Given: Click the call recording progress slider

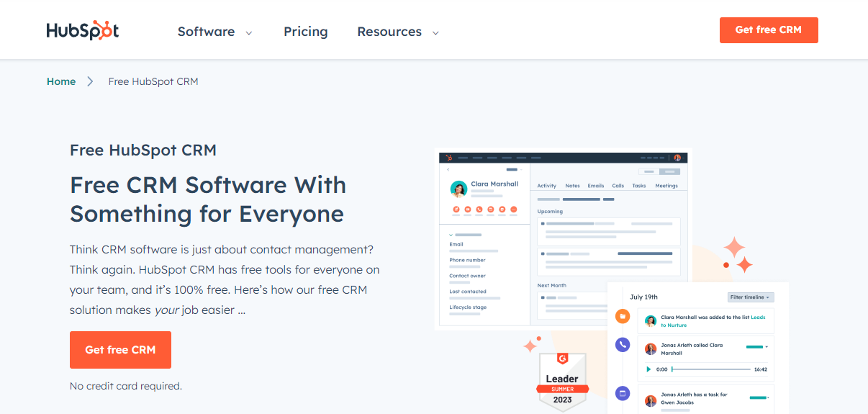Looking at the screenshot, I should pos(710,369).
